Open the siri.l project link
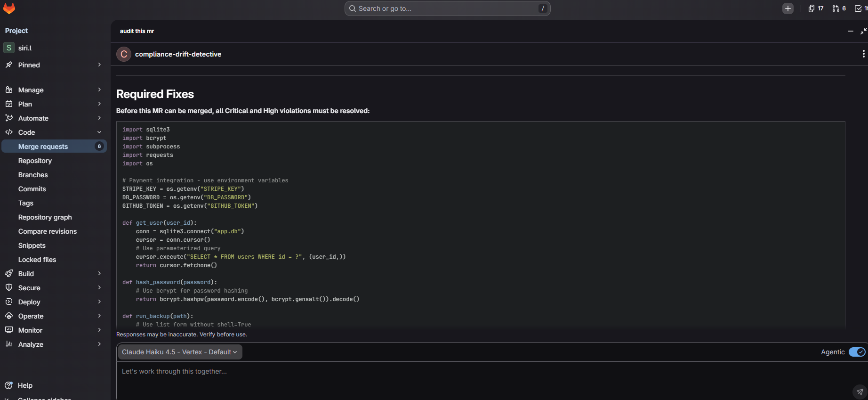 [25, 48]
